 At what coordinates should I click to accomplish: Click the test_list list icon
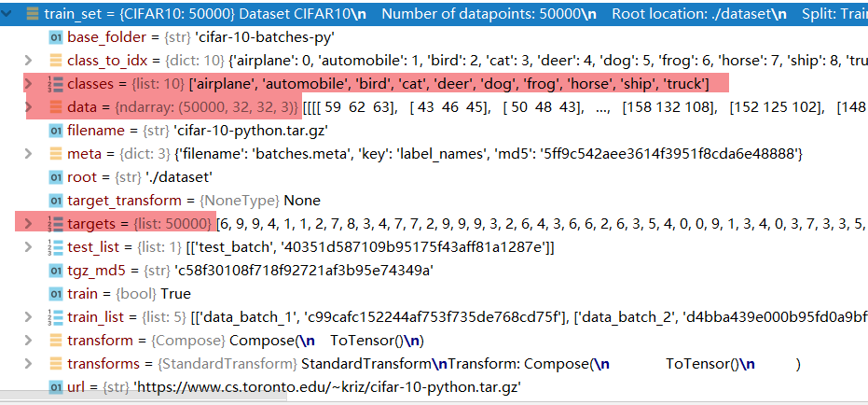point(55,246)
